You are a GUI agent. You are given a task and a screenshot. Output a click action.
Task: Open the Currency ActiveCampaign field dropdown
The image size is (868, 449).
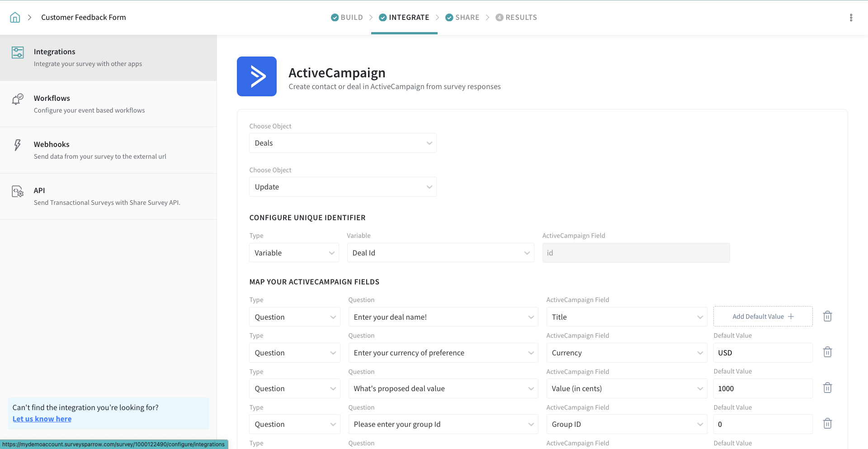tap(626, 353)
